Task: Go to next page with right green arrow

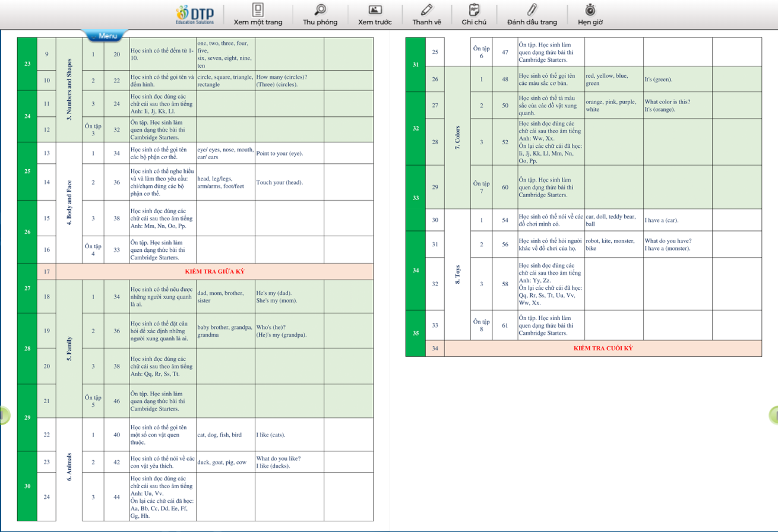Action: (x=773, y=415)
